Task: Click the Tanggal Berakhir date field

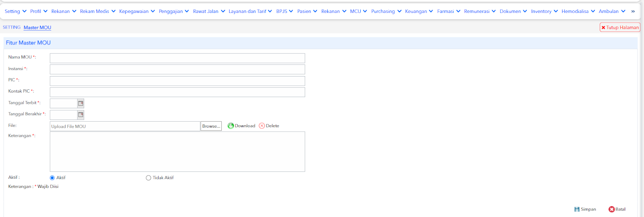Action: 64,115
